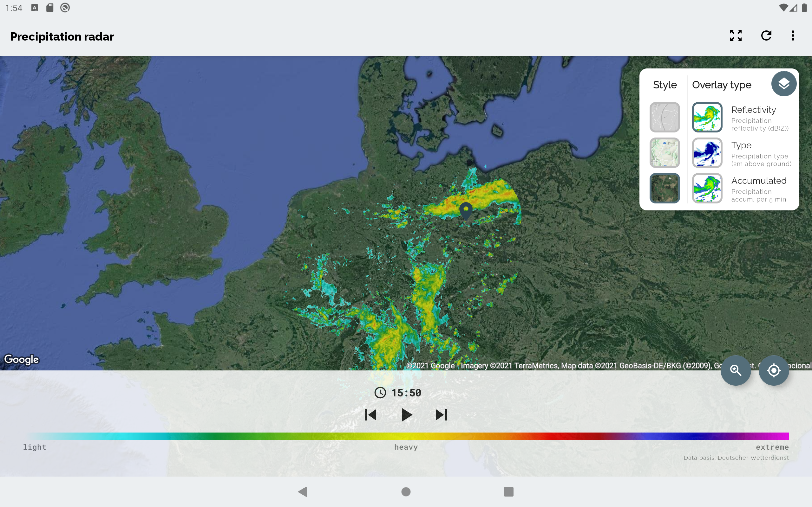Play the radar animation
Image resolution: width=812 pixels, height=507 pixels.
pos(406,415)
